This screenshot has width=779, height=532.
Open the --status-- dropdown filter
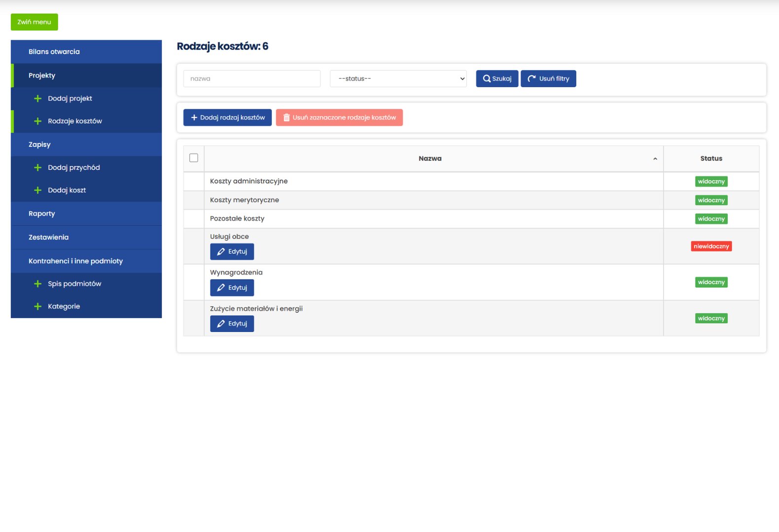point(398,79)
